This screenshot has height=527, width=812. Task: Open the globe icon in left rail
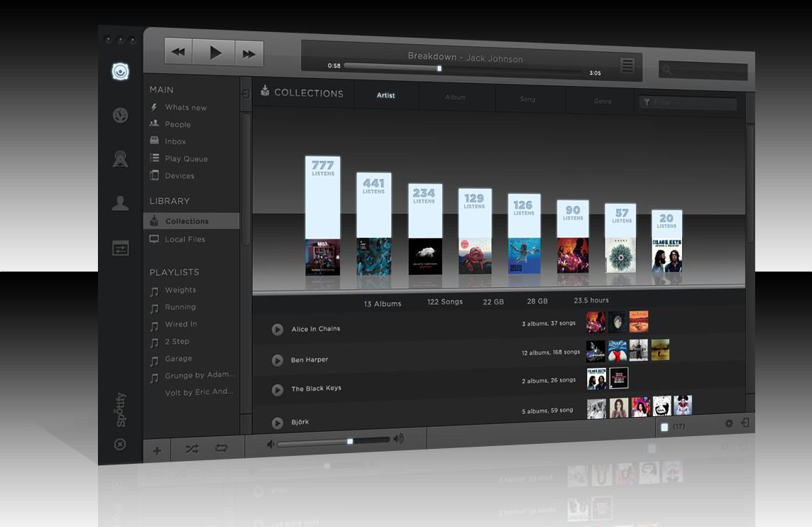pyautogui.click(x=120, y=115)
